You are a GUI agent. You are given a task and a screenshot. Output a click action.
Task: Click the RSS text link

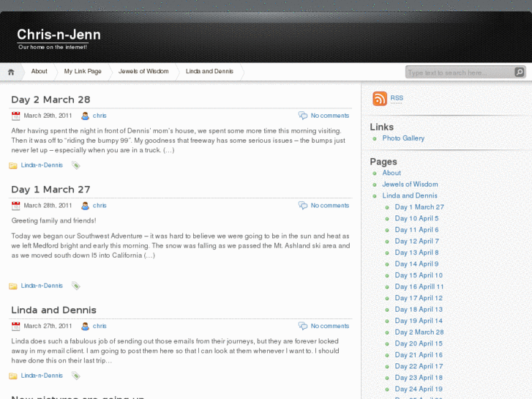(x=397, y=98)
